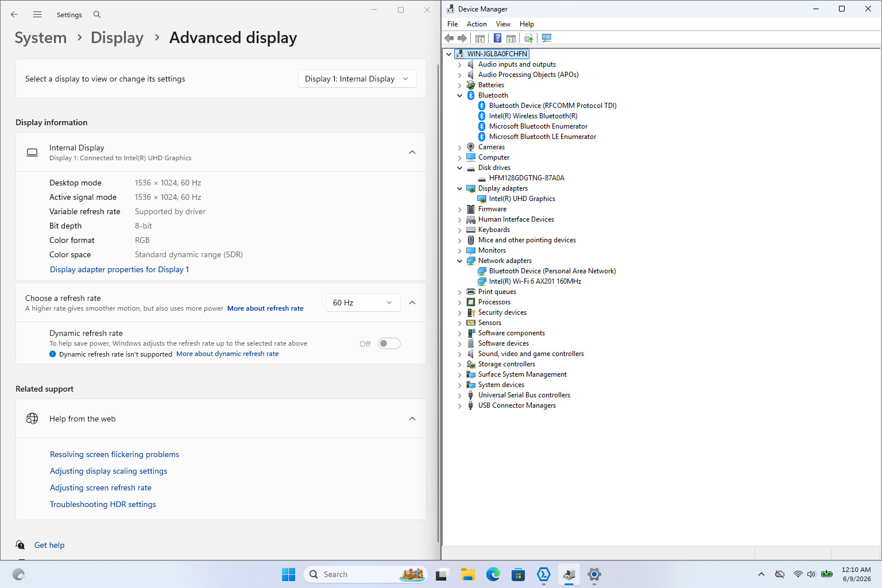Open the Help menu in Device Manager
882x588 pixels.
click(x=527, y=24)
